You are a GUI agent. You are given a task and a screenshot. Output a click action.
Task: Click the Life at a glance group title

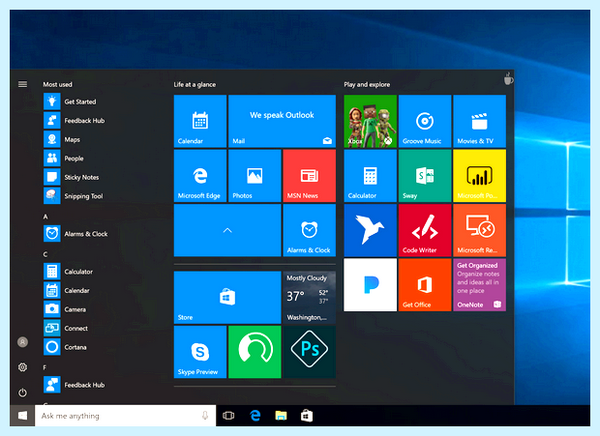click(x=195, y=85)
